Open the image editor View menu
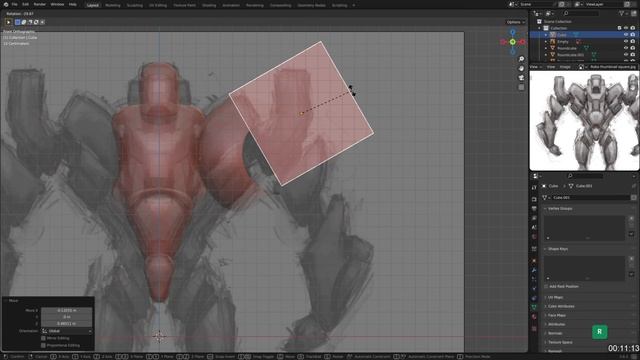 551,67
